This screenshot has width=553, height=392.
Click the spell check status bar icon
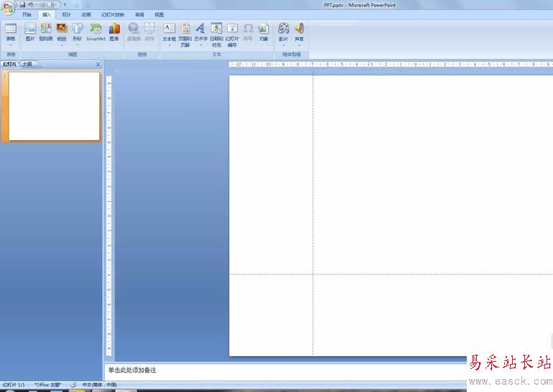point(73,385)
